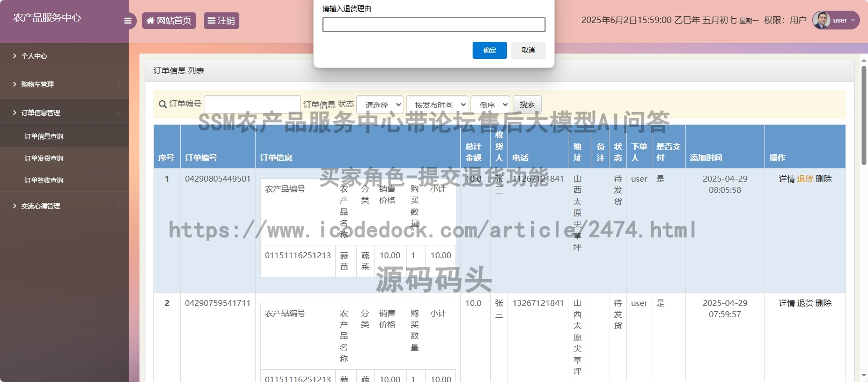Viewport: 868px width, 382px height.
Task: Click 删除 for order 04290805449501
Action: coord(823,179)
